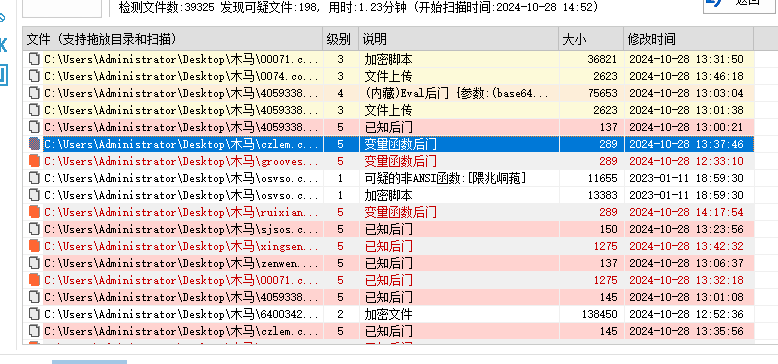Viewport: 778px width, 364px height.
Task: Sort by the 说明 column header
Action: click(458, 39)
